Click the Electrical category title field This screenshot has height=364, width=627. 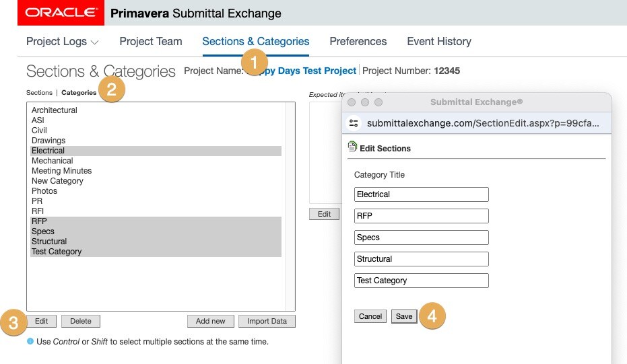[x=421, y=194]
